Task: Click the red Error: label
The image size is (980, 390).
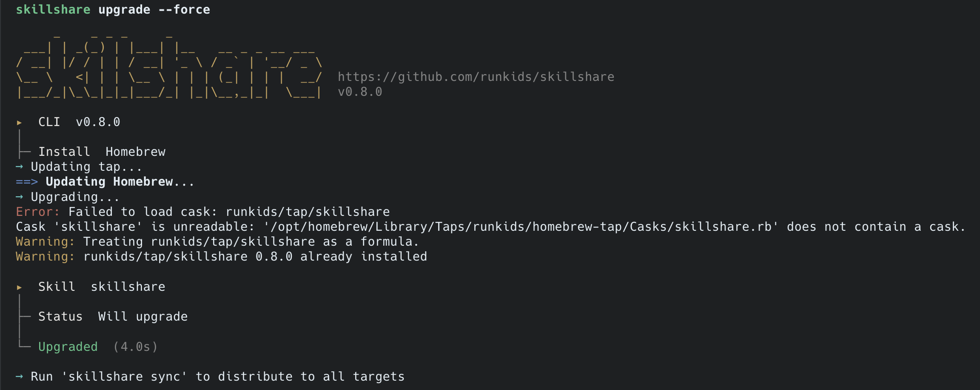Action: pos(37,212)
